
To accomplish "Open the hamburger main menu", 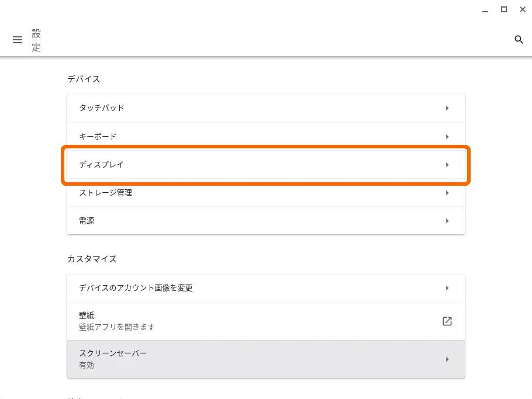I will 18,40.
